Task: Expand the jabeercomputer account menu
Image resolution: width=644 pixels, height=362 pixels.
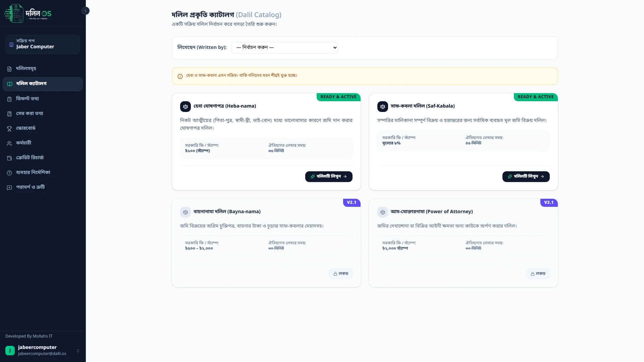Action: [x=78, y=351]
